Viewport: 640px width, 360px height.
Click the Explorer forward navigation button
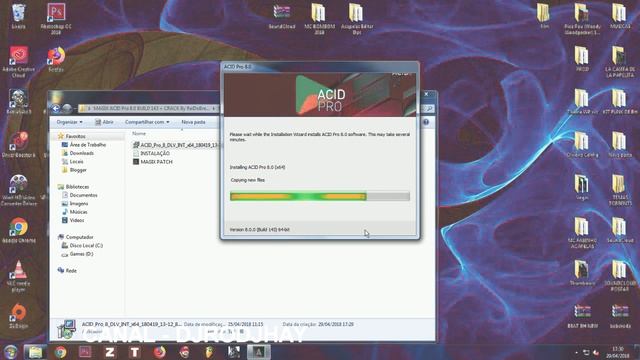[x=67, y=109]
